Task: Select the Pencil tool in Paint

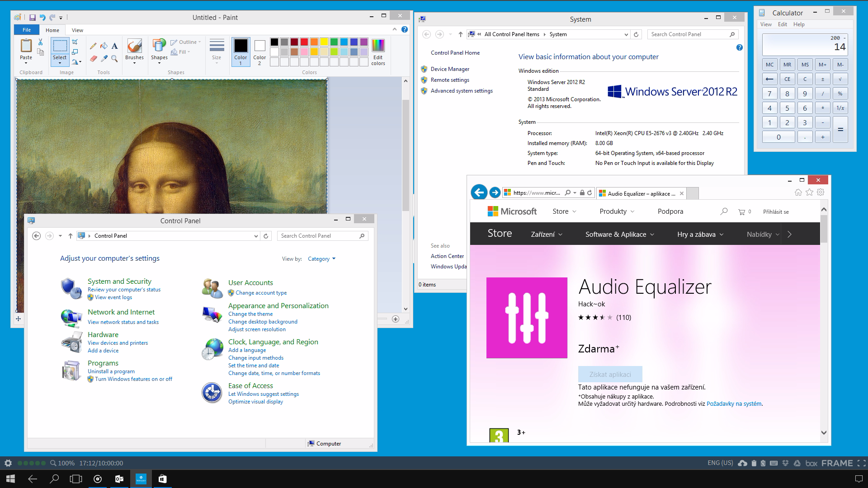Action: 93,46
